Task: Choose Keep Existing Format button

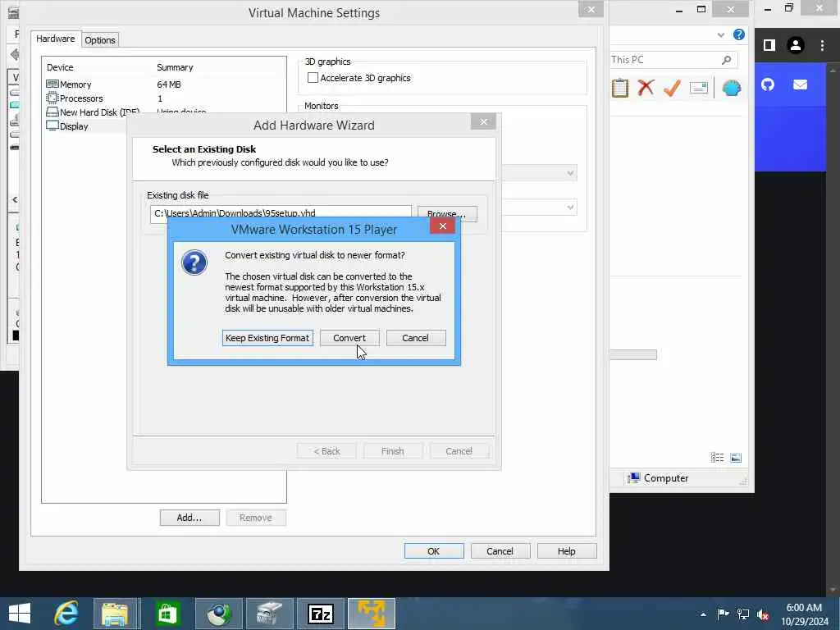Action: click(x=267, y=338)
